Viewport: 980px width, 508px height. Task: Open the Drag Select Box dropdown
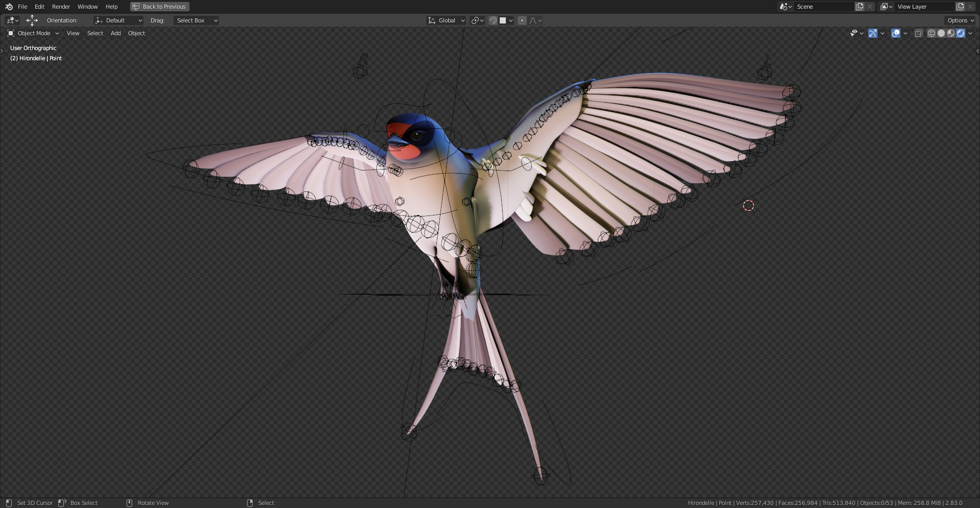[197, 20]
